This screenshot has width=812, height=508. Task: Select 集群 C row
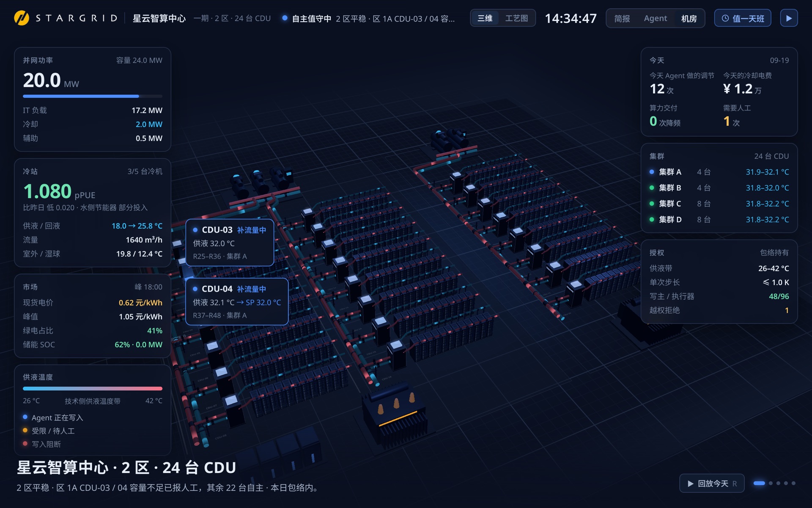(x=719, y=204)
